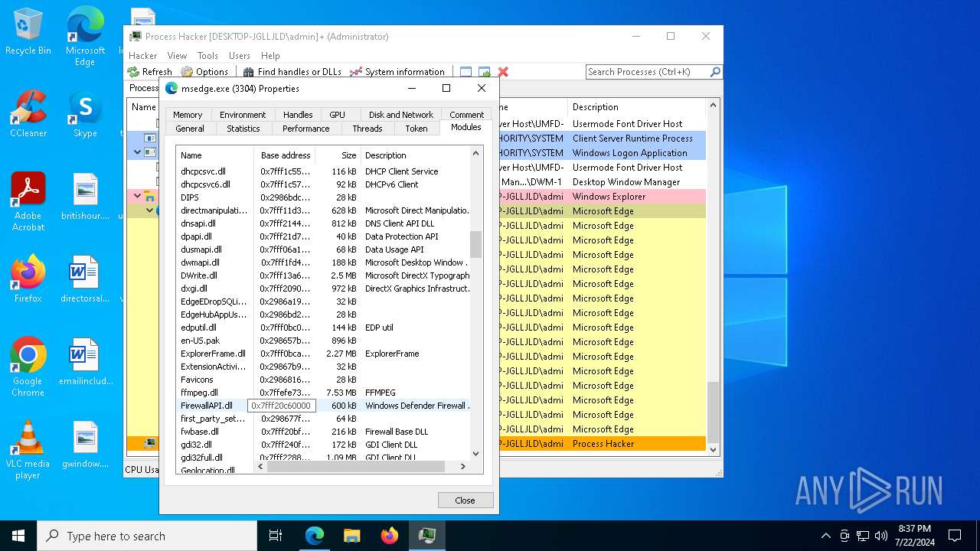
Task: Select the Desktop Window Manager process row
Action: click(x=416, y=182)
